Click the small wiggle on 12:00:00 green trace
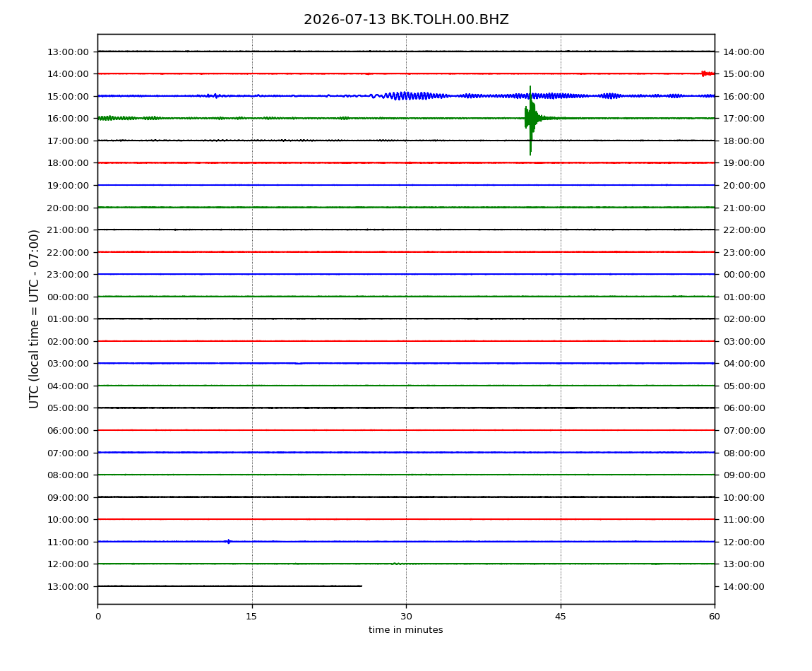Viewport: 812px width, 671px height. pyautogui.click(x=397, y=564)
